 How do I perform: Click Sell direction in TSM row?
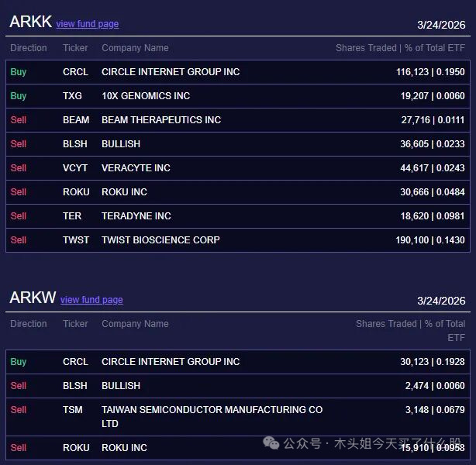click(x=18, y=410)
